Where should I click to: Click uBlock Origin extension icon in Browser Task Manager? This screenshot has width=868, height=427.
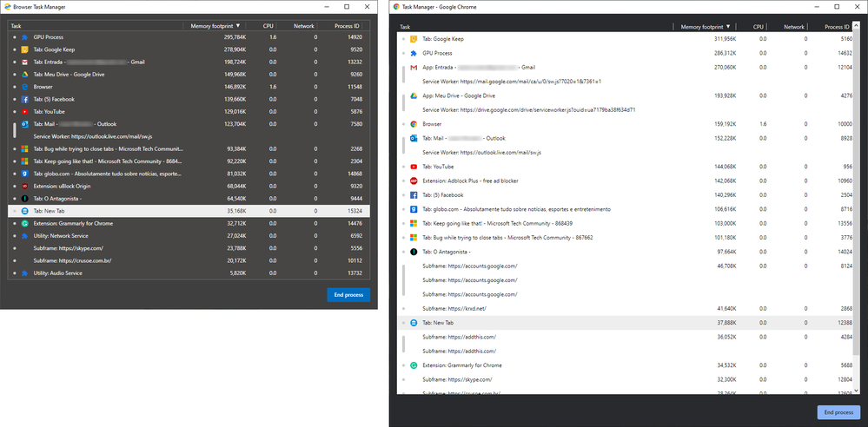point(24,187)
